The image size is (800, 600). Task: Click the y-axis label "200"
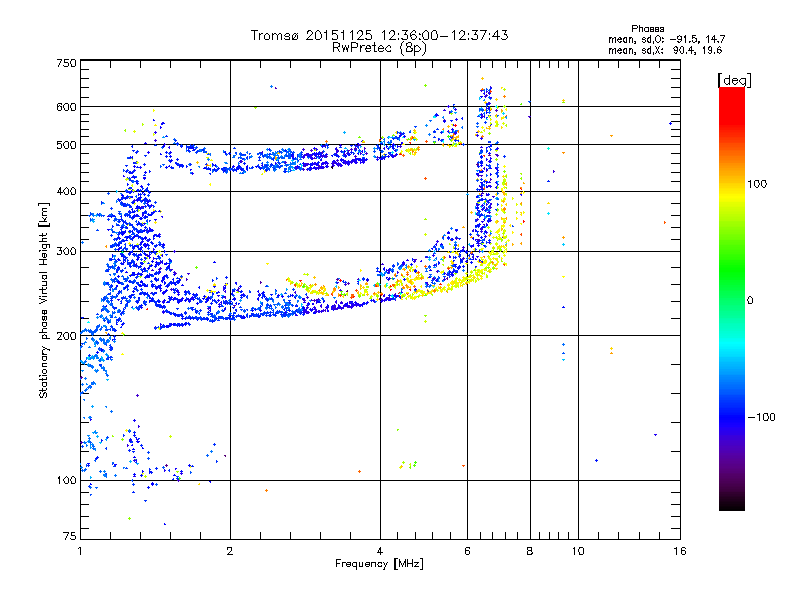click(x=66, y=336)
